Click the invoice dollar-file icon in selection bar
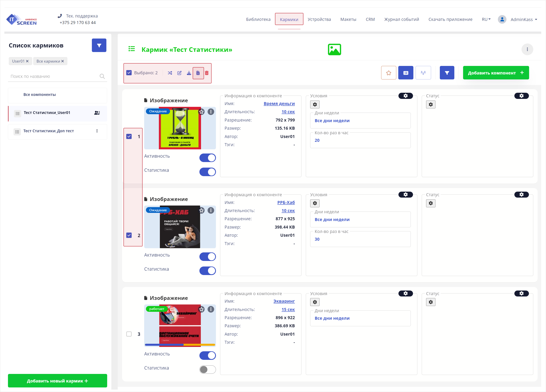This screenshot has width=546, height=392. (198, 73)
